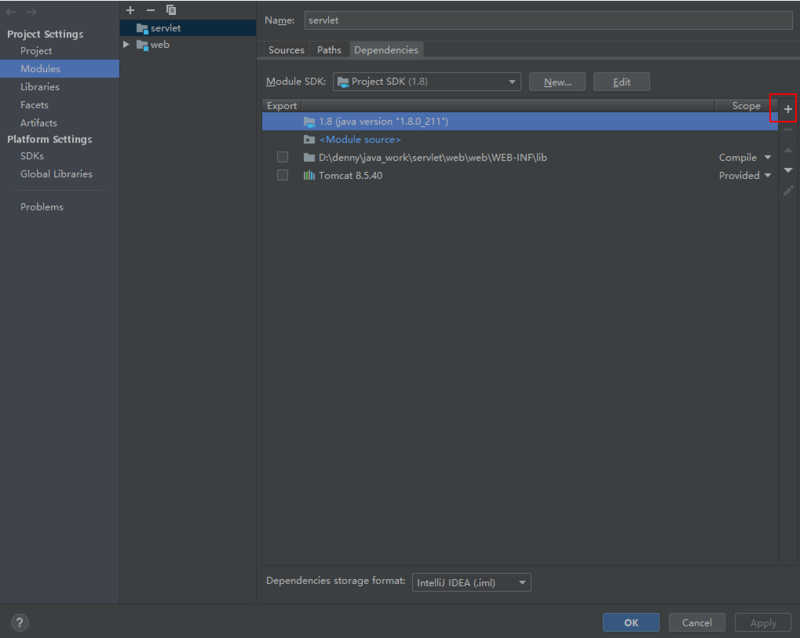
Task: Expand the web module tree node
Action: [x=126, y=45]
